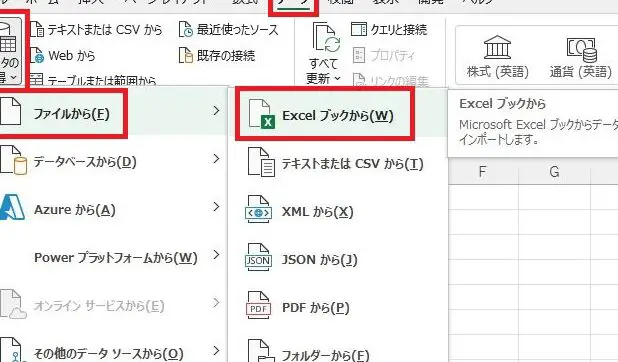The height and width of the screenshot is (362, 618).
Task: Expand Power プラットフォームから(W) submenu arrow
Action: (x=216, y=255)
